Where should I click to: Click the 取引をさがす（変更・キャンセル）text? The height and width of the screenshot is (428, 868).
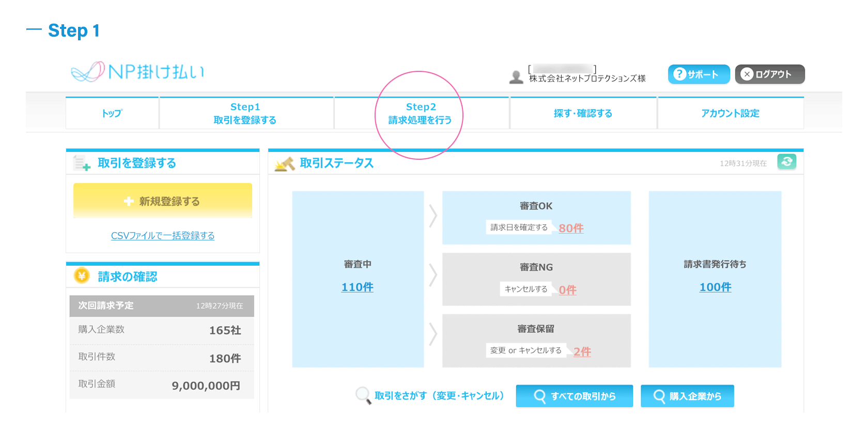pos(439,396)
